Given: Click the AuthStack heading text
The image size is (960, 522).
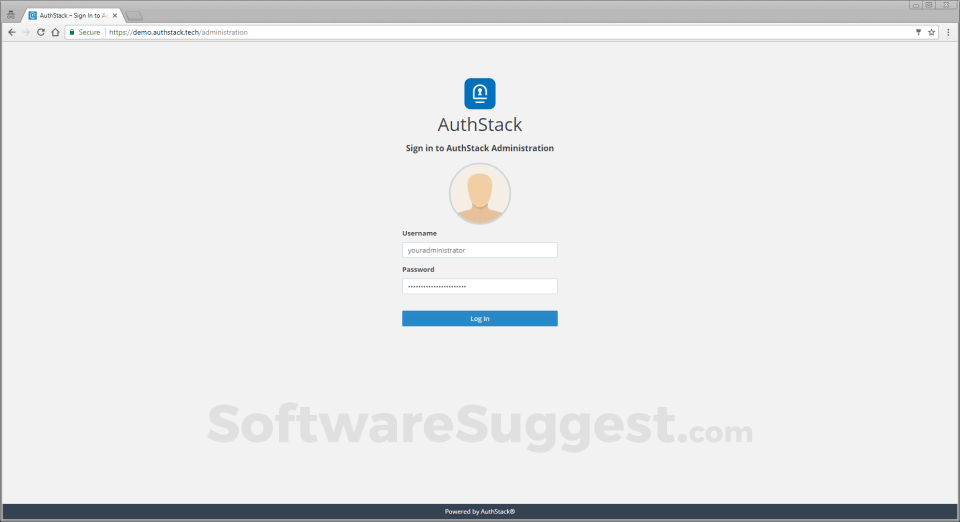Looking at the screenshot, I should click(x=480, y=124).
